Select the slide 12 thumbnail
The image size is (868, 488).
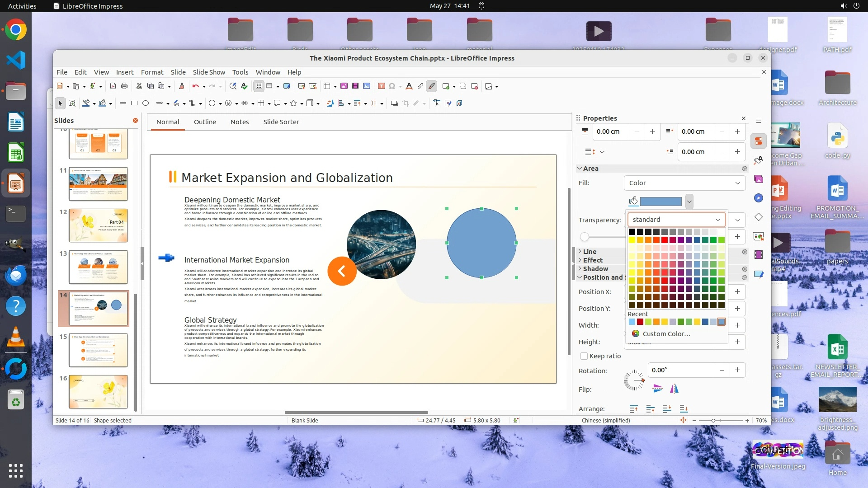[x=98, y=225]
